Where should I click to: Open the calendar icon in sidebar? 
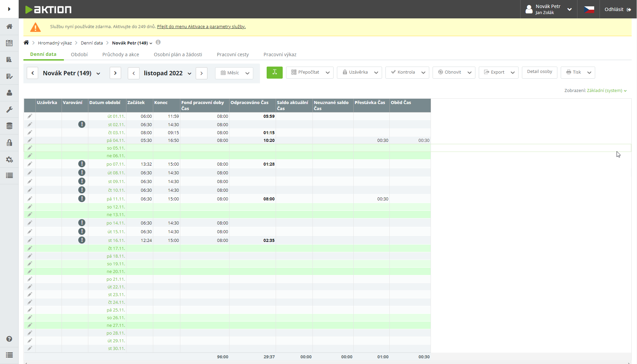[x=9, y=43]
